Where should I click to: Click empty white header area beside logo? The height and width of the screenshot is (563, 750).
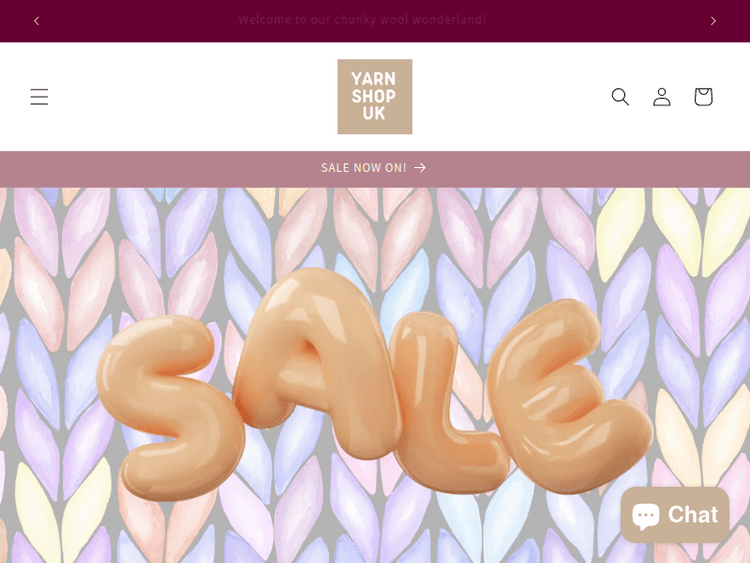[191, 97]
